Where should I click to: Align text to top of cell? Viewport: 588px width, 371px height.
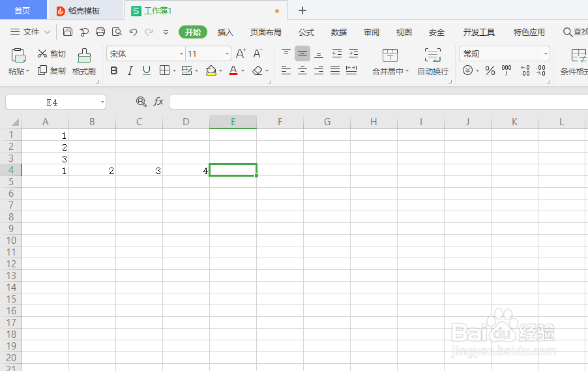286,53
